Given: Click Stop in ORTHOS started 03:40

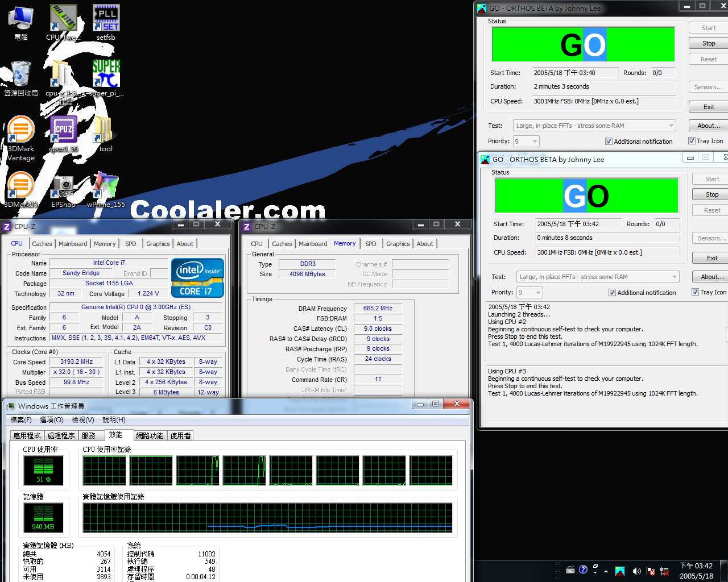Looking at the screenshot, I should 709,43.
